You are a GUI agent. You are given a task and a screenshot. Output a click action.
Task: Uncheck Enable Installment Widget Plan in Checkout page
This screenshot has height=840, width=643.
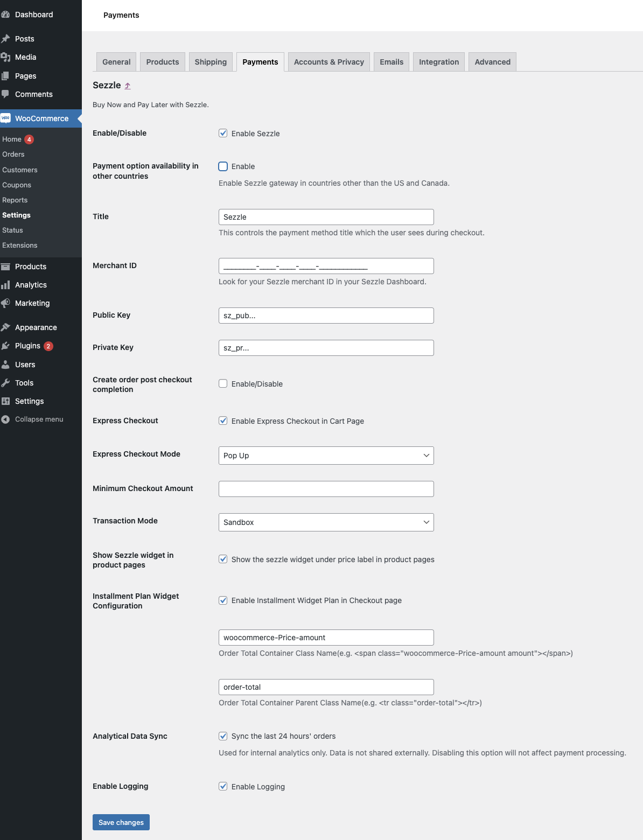click(x=223, y=600)
